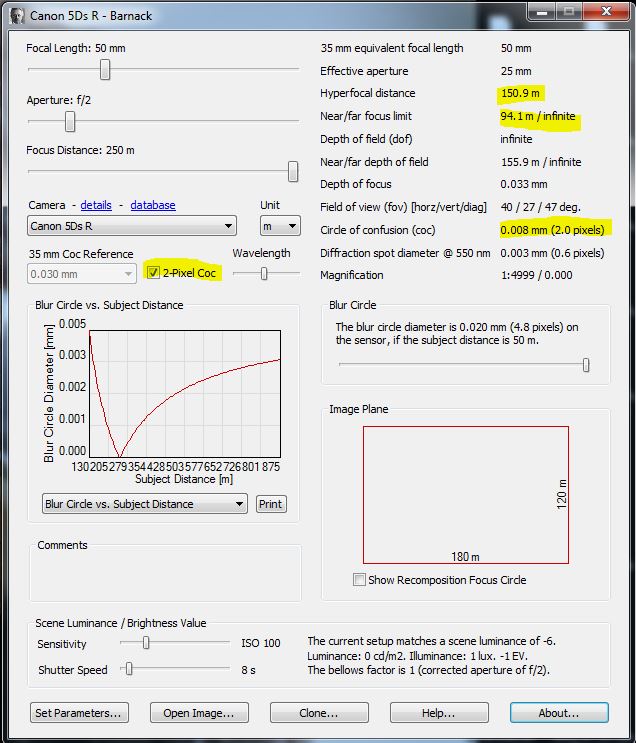Click the magnification value 1:4999 / 0.000
The width and height of the screenshot is (636, 743).
pyautogui.click(x=536, y=275)
